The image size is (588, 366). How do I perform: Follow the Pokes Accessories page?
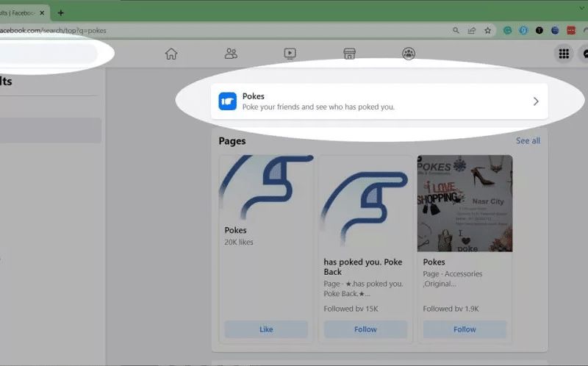point(465,329)
